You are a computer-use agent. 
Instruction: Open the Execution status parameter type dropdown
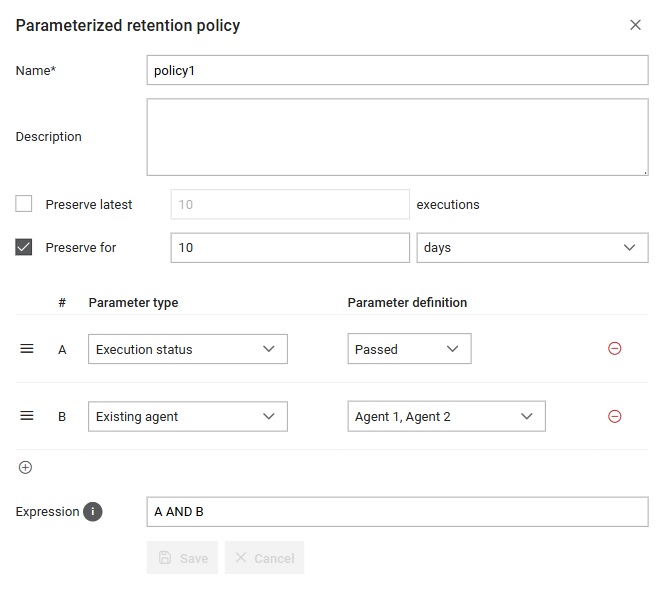click(x=188, y=349)
